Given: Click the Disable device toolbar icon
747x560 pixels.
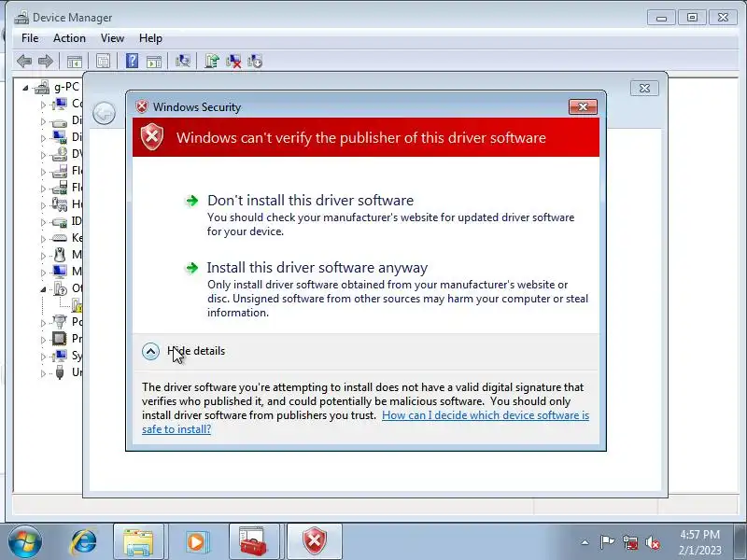Looking at the screenshot, I should coord(255,61).
